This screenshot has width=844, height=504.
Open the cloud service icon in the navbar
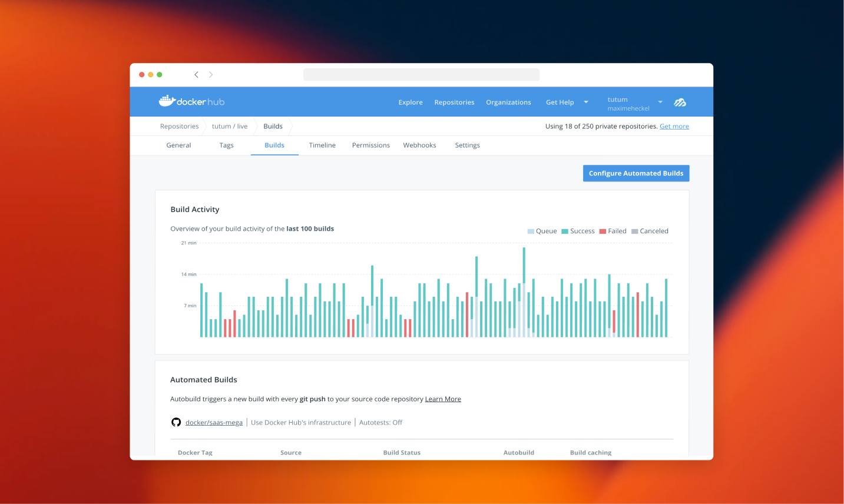point(680,102)
